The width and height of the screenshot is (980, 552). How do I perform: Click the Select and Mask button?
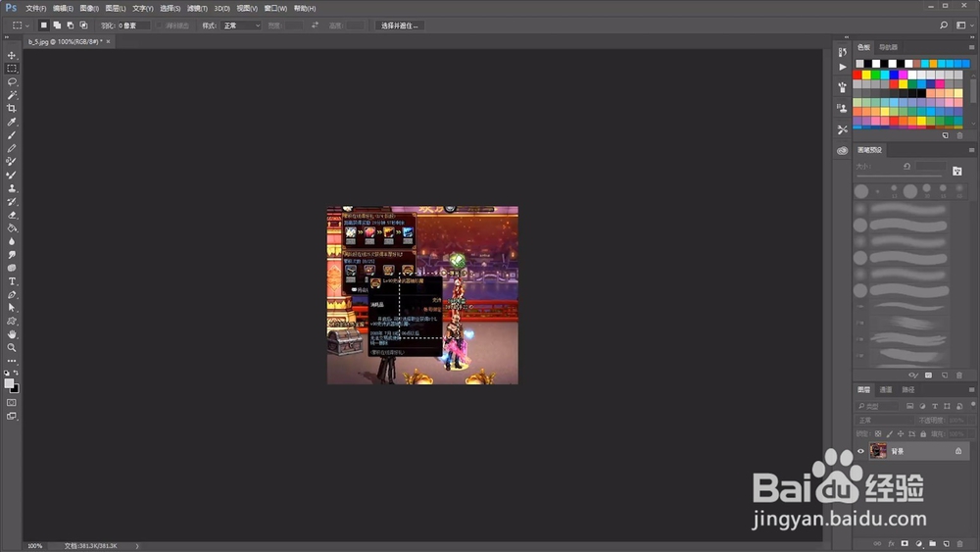click(400, 25)
